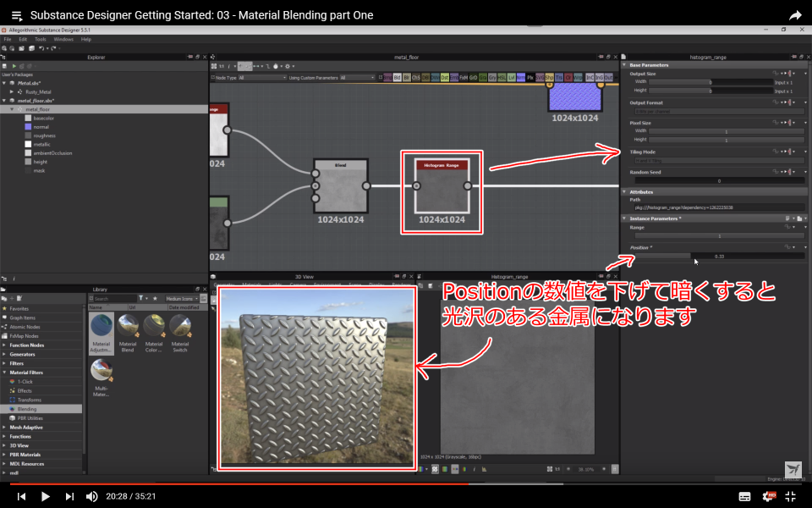Click the HSL node filter chip

(502, 78)
